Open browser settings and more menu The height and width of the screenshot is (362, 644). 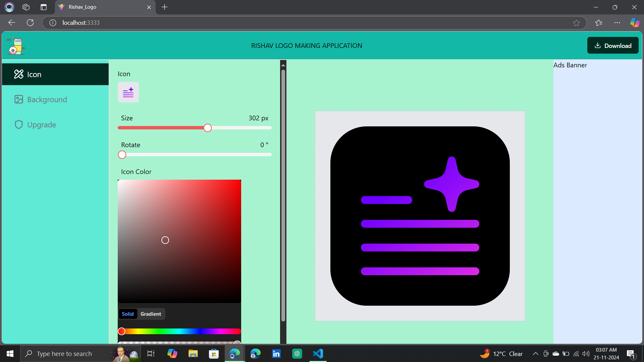(617, 23)
